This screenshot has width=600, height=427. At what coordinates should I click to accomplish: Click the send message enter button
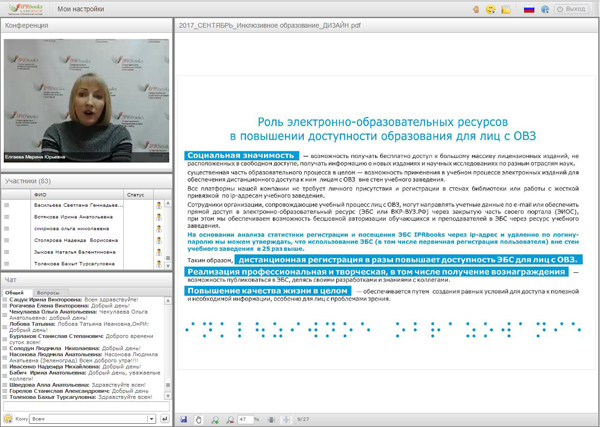click(165, 419)
